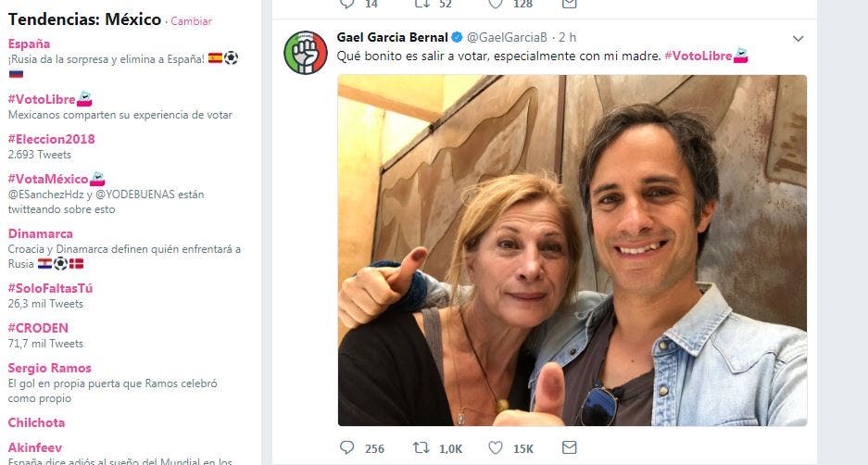The image size is (868, 465).
Task: Open the @GaelGarciaB handle link
Action: [509, 38]
